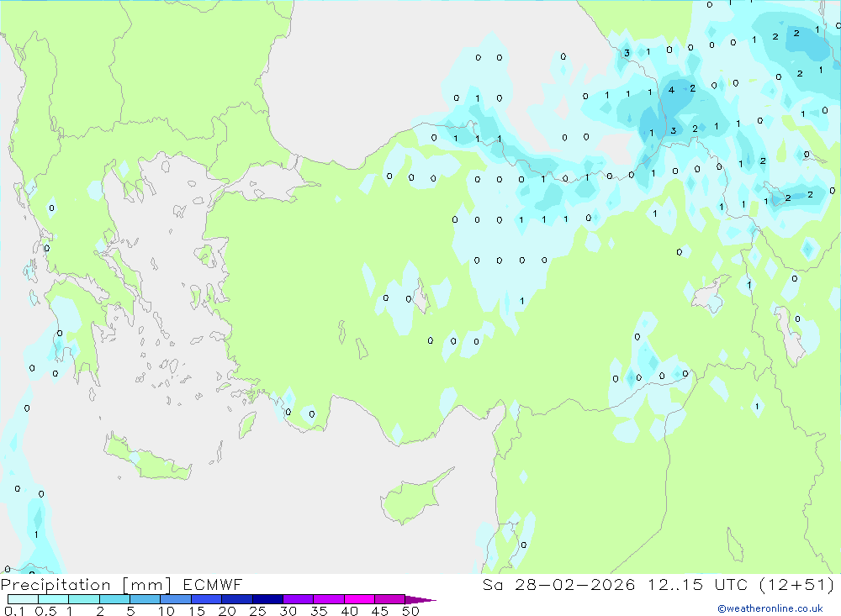Click the 15–20 mm legend swatch
This screenshot has height=616, width=841.
207,599
